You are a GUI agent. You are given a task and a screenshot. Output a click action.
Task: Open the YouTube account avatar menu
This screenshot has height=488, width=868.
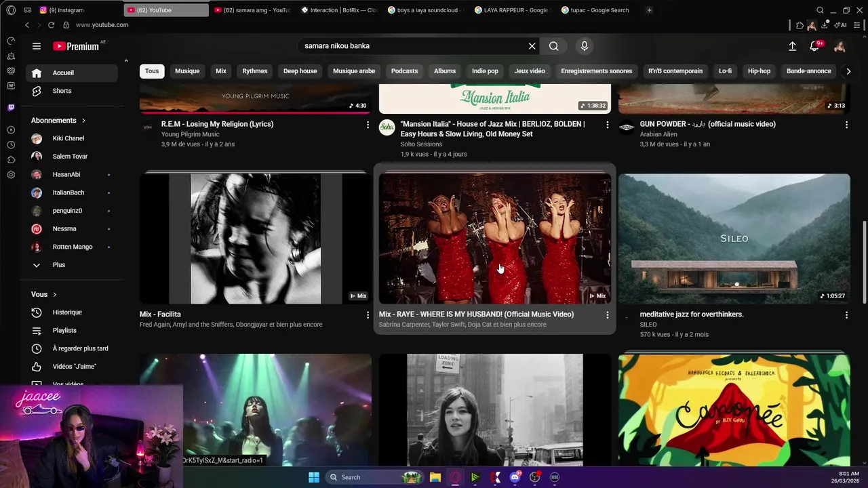coord(840,46)
